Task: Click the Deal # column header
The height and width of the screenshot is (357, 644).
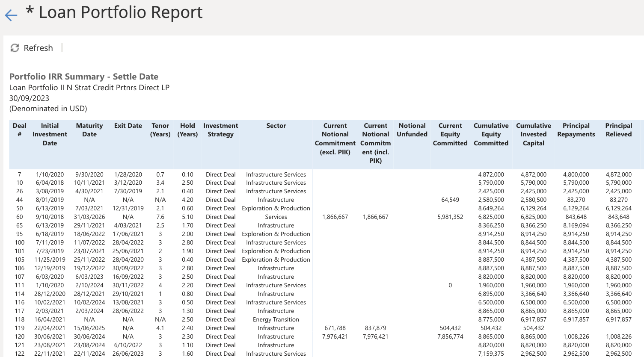Action: click(19, 130)
